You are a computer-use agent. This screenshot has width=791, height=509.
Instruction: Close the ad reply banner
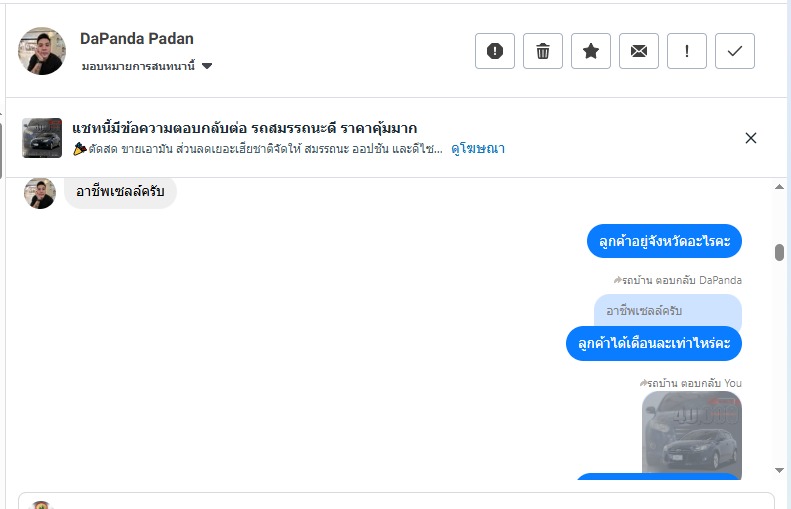pos(751,138)
